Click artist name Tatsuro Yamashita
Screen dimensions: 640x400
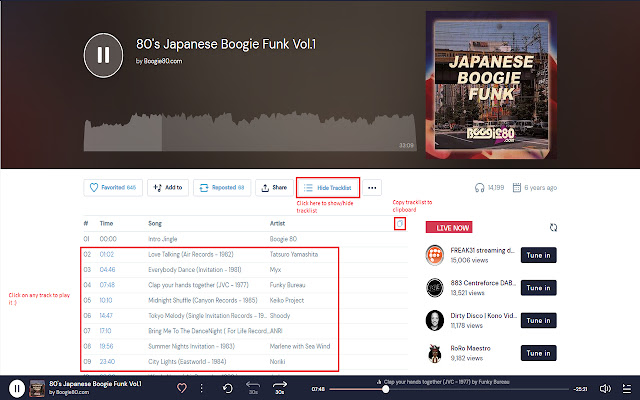[294, 254]
